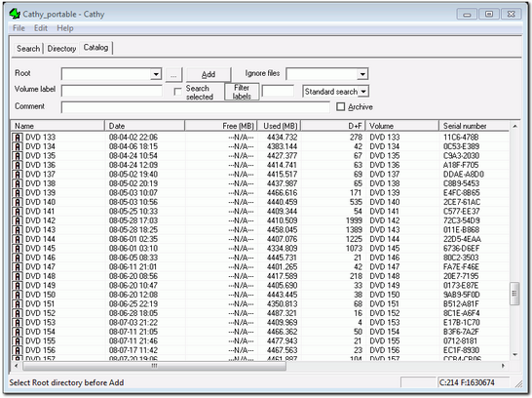Click the catalog icon beside DVD 142

[x=18, y=220]
